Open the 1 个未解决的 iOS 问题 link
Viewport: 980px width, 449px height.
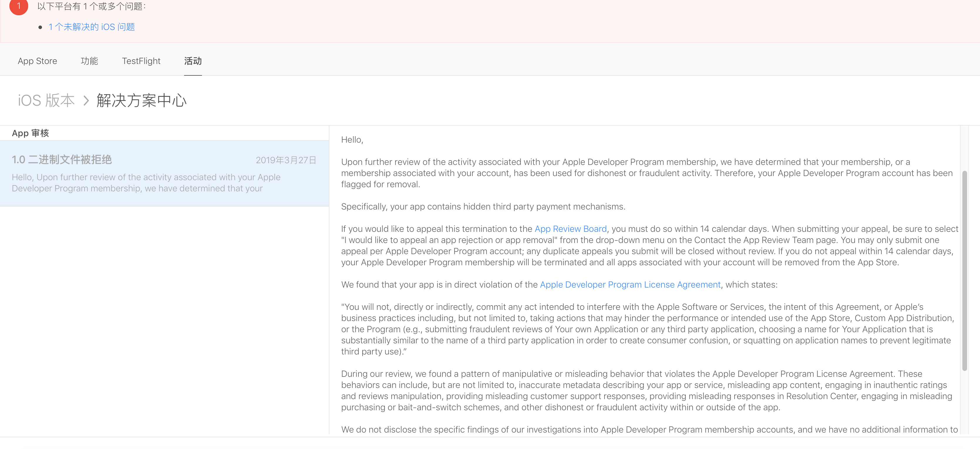pyautogui.click(x=92, y=27)
